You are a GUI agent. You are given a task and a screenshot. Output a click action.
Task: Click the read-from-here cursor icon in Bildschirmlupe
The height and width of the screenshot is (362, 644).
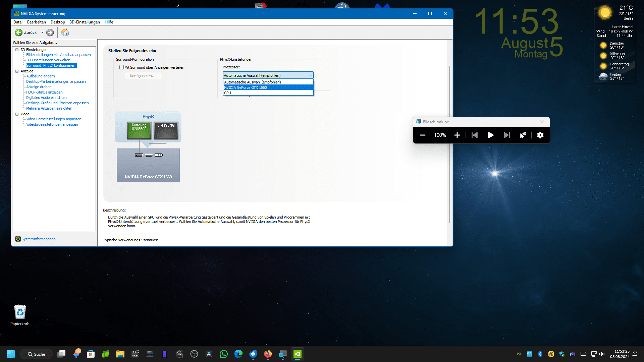pos(523,135)
